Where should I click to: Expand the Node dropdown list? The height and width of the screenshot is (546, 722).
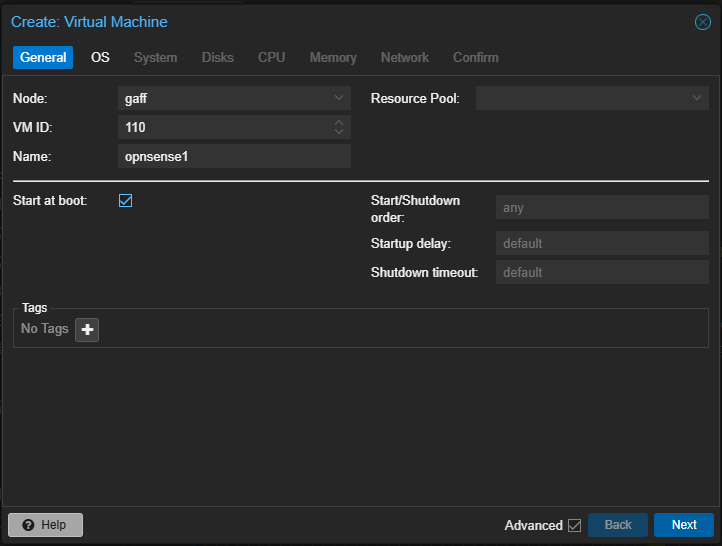coord(339,98)
